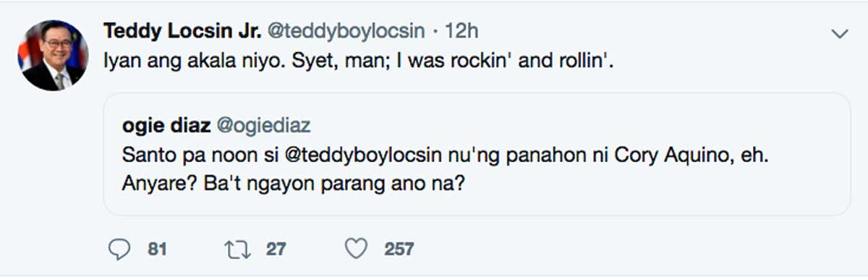Click the 81 replies count
This screenshot has height=280, width=868.
pos(157,250)
